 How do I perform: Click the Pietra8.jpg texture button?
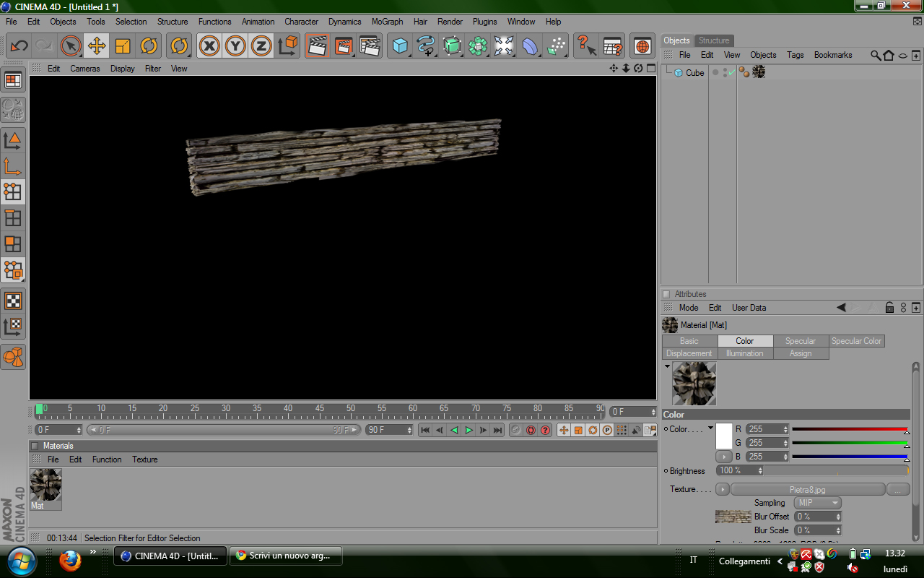807,489
